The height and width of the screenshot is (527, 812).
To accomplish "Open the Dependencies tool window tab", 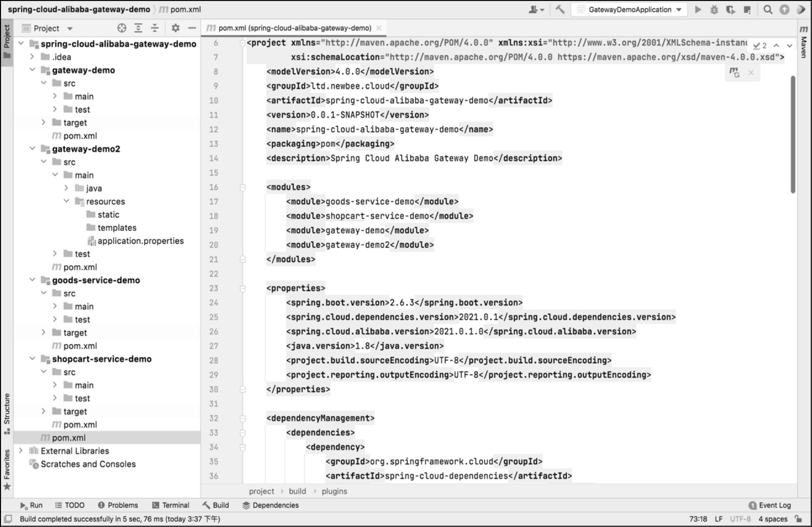I will click(x=271, y=505).
